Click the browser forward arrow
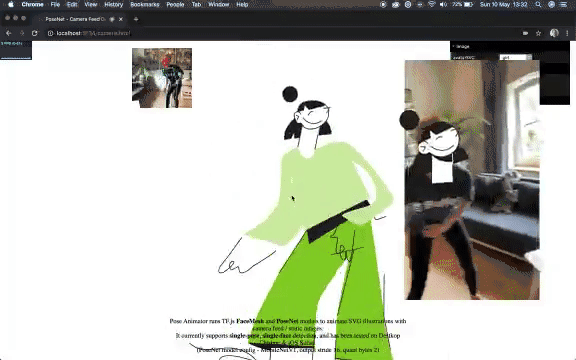This screenshot has height=360, width=576. 22,33
